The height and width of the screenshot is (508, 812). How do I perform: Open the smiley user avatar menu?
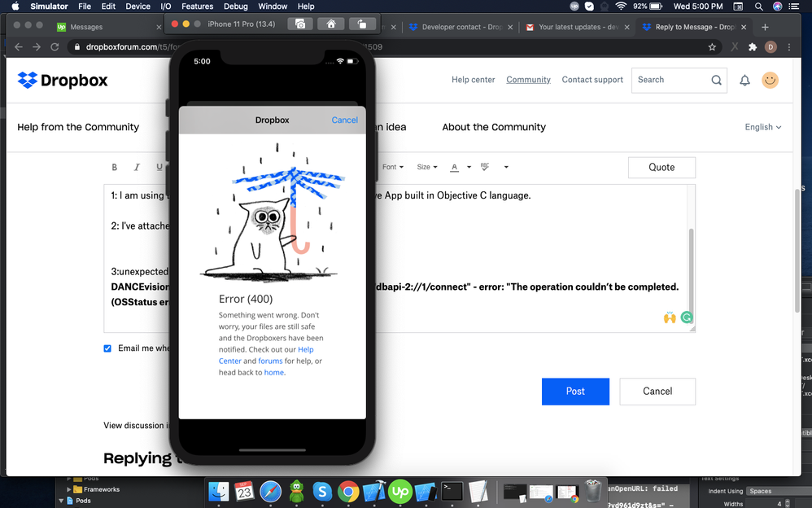point(770,80)
